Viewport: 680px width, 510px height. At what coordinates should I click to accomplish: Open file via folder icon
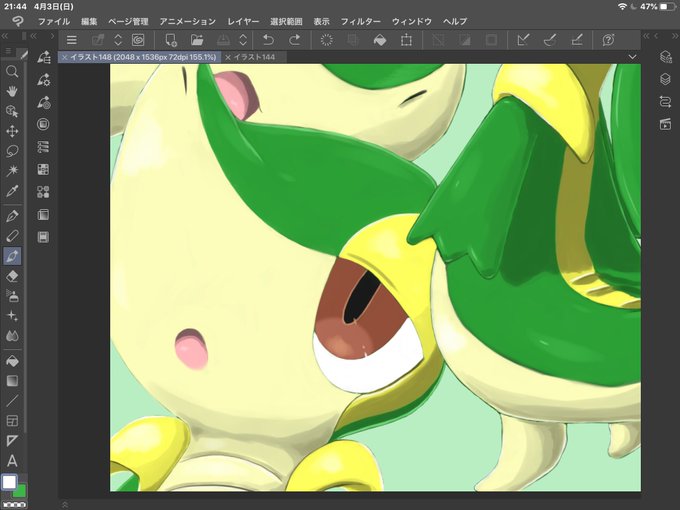point(197,40)
